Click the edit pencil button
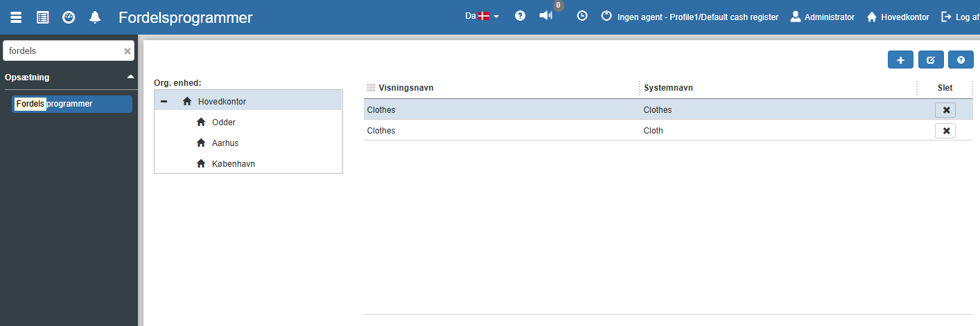 [931, 60]
